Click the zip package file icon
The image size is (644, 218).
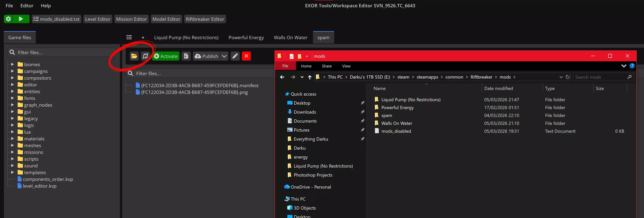[186, 56]
